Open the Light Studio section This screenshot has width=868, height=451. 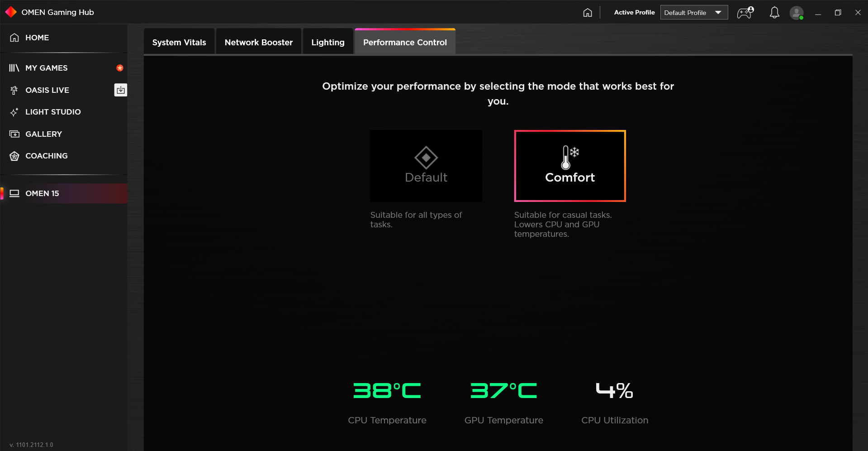click(53, 112)
